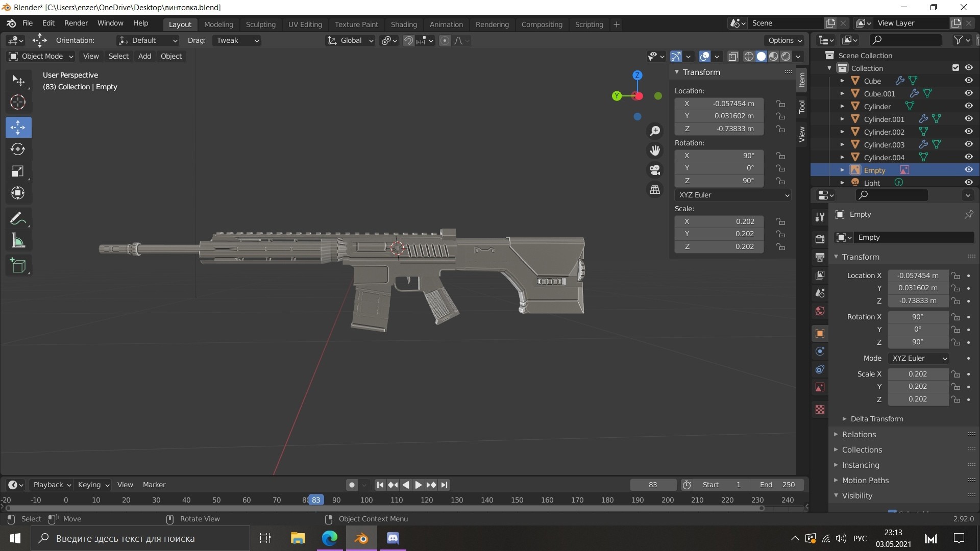Hide Cylinder.003 in the outliner

(x=968, y=144)
